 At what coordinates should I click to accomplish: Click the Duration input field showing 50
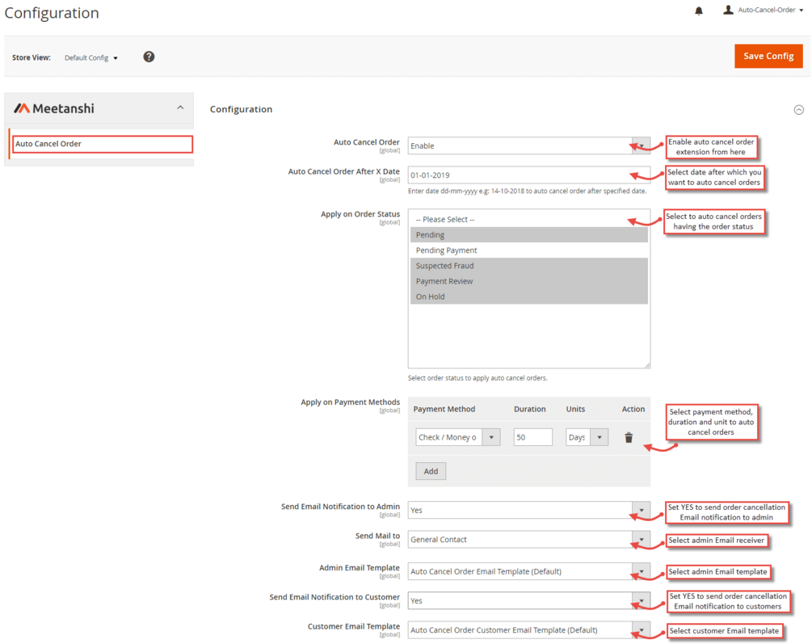tap(533, 437)
